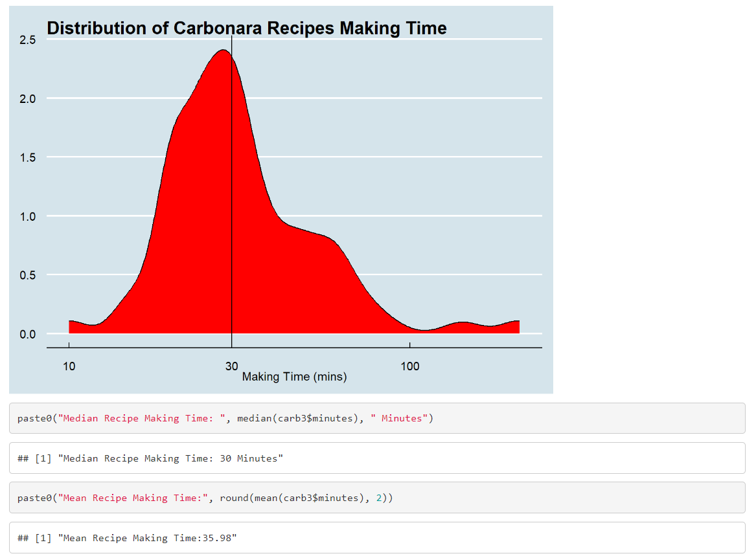The height and width of the screenshot is (558, 756).
Task: Select the 2.5 y-axis tick label
Action: (x=27, y=40)
